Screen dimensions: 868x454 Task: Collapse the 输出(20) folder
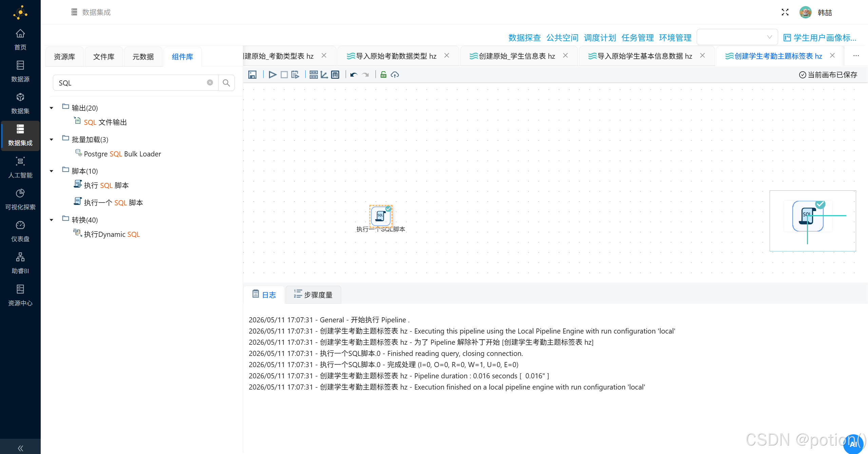click(x=52, y=108)
